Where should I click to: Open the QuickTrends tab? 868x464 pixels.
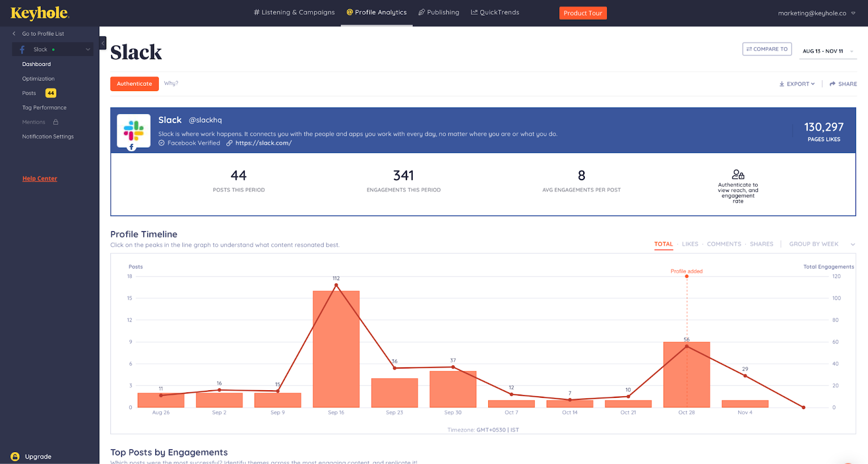coord(495,12)
